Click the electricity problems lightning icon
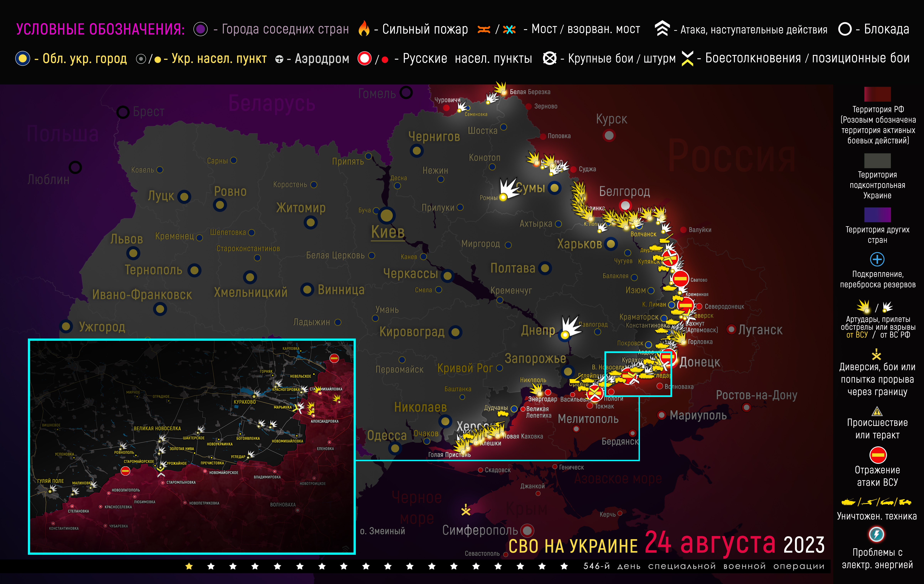Viewport: 924px width, 584px height. click(876, 534)
